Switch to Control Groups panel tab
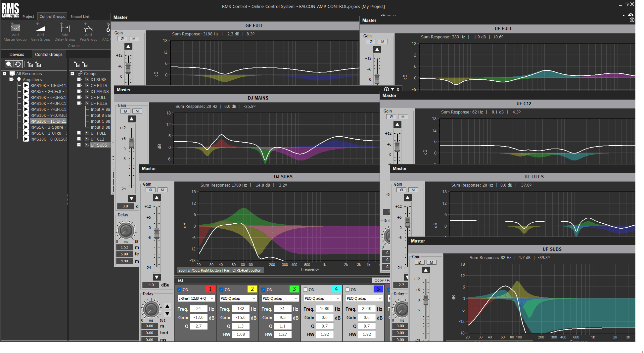The image size is (644, 353). click(49, 55)
